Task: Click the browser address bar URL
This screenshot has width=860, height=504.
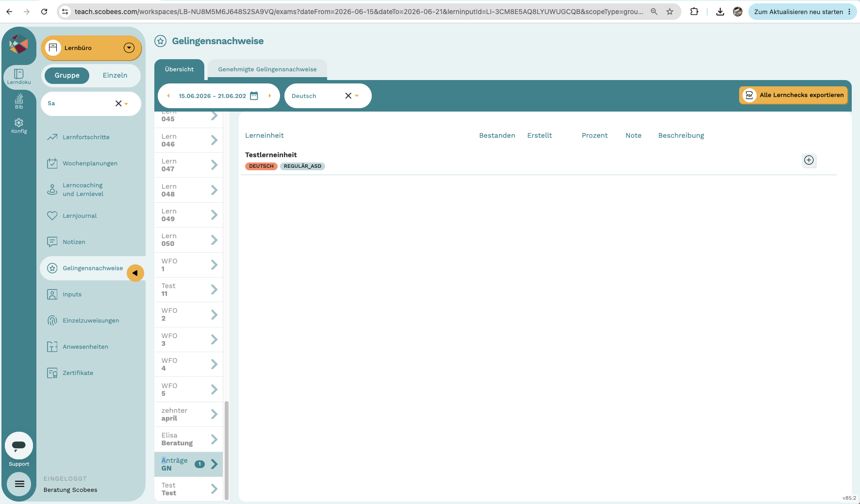Action: [x=359, y=12]
